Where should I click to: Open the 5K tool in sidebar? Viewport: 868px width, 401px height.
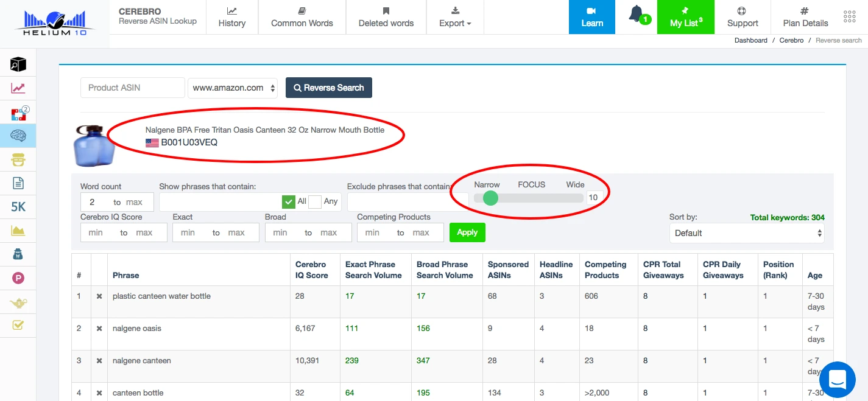(x=18, y=207)
